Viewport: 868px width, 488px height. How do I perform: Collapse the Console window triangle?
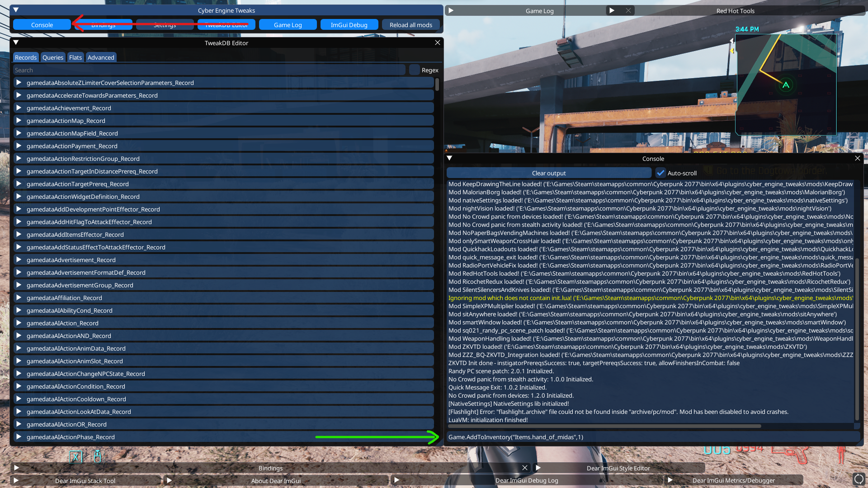[x=449, y=158]
